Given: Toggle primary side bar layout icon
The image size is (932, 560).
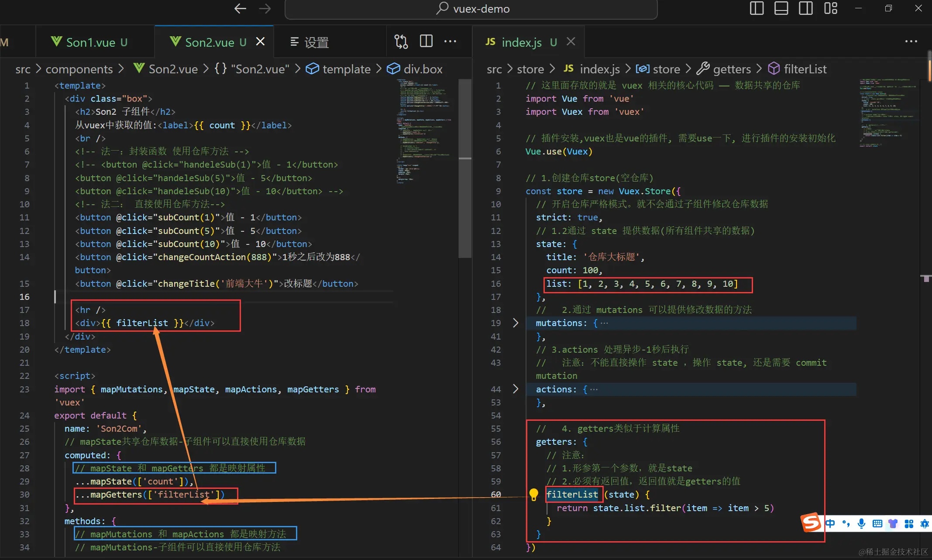Looking at the screenshot, I should pos(757,8).
